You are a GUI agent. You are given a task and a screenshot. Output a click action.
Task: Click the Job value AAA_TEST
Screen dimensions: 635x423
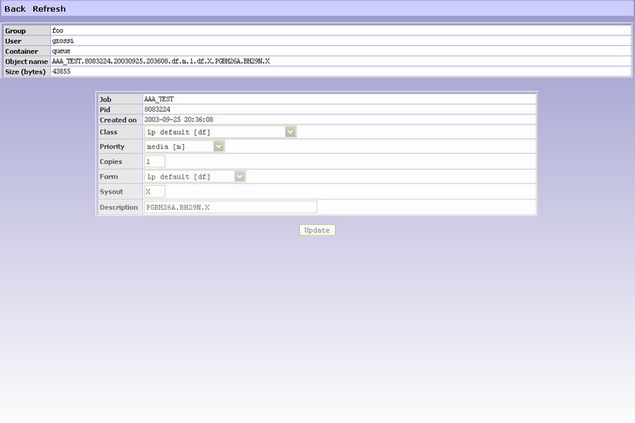tap(160, 99)
